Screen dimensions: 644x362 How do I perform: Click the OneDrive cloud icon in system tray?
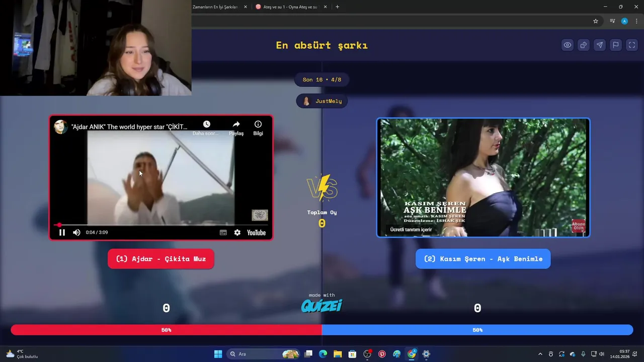click(573, 354)
